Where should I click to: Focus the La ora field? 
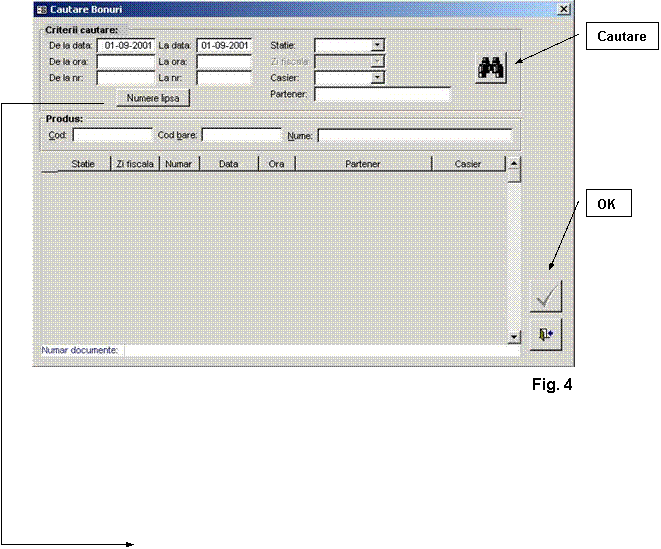point(224,62)
